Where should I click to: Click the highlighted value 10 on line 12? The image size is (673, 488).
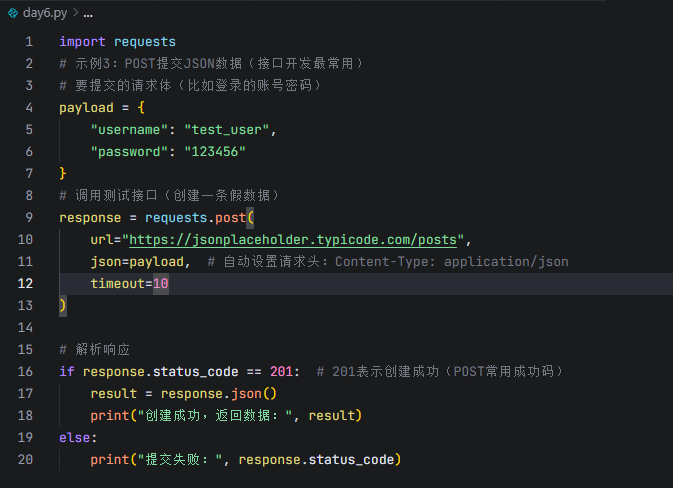click(x=161, y=284)
